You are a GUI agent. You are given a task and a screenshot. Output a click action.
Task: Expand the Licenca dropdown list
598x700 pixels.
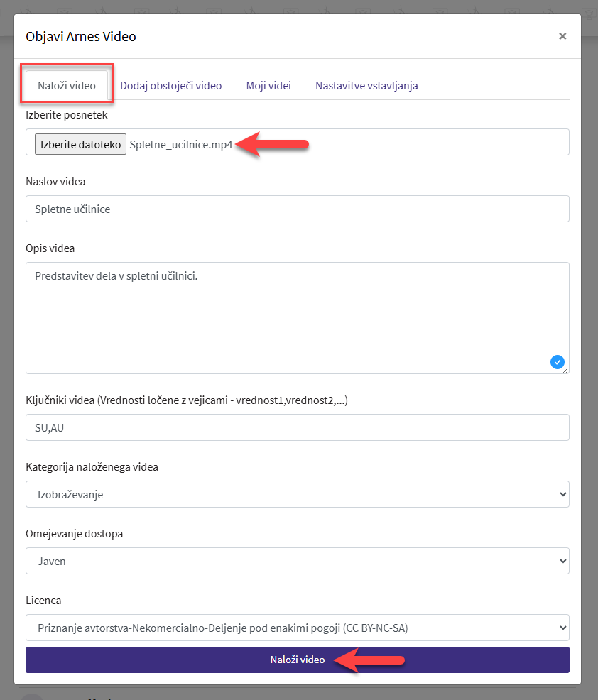[x=297, y=628]
